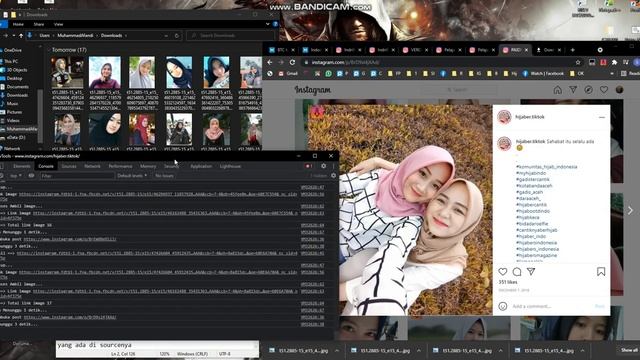Open hijaber.tiktok username at post header
Screen dimensions: 640x360
coord(530,117)
